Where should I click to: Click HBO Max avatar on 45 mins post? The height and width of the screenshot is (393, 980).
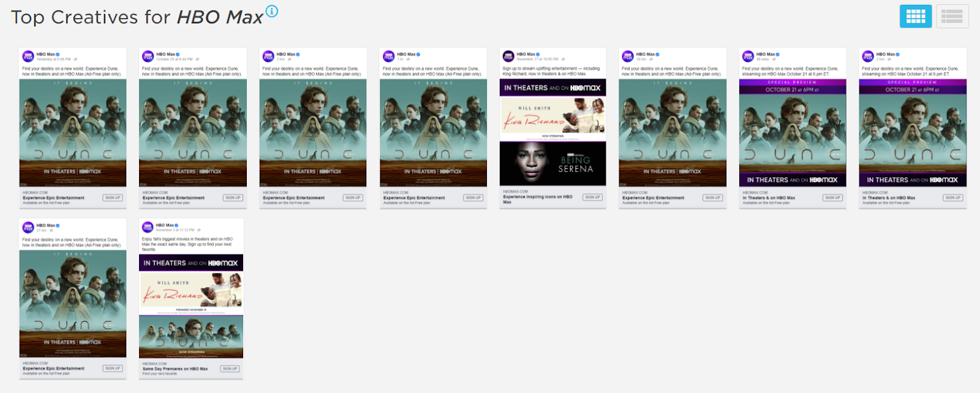[x=748, y=56]
